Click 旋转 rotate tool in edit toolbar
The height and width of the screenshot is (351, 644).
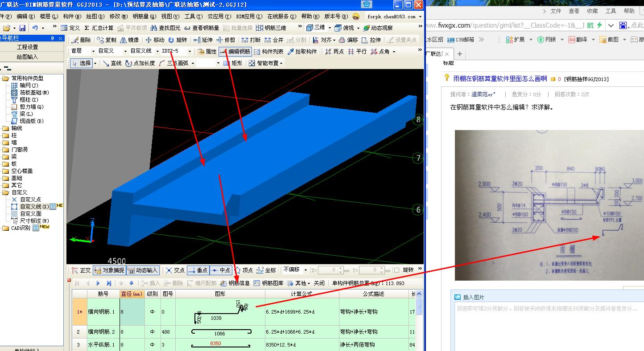(x=177, y=40)
